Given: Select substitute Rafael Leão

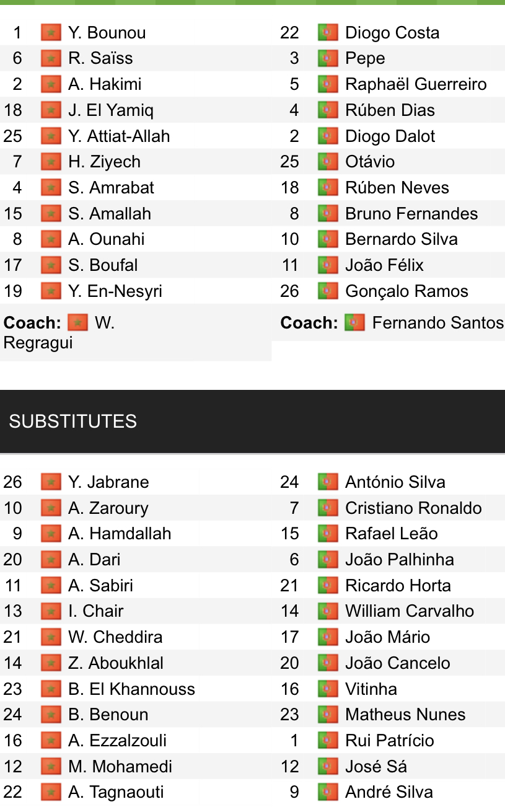Looking at the screenshot, I should 391,534.
